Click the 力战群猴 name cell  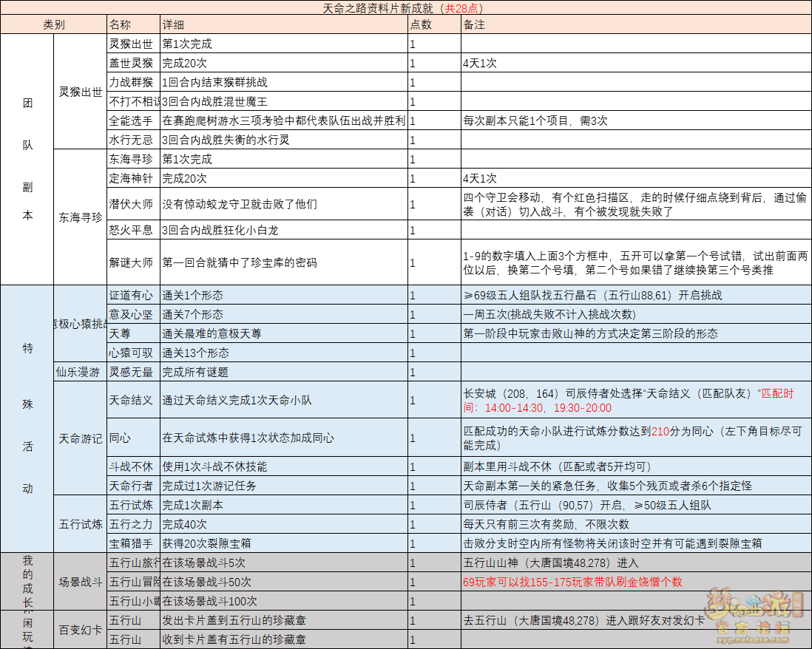click(x=134, y=82)
